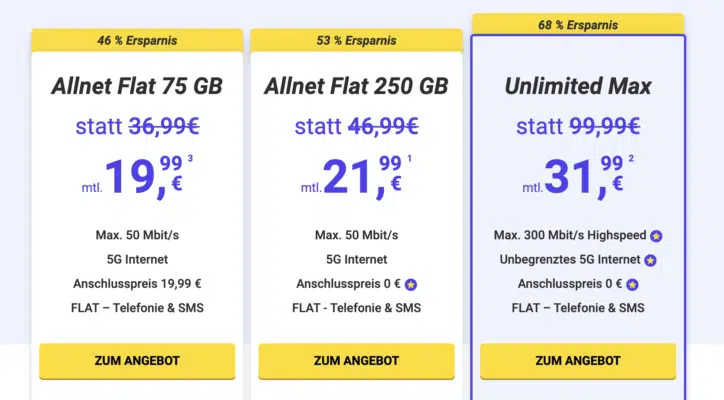Select the Allnet Flat 75 GB heading
Screen dimensions: 724x400
pyautogui.click(x=137, y=86)
